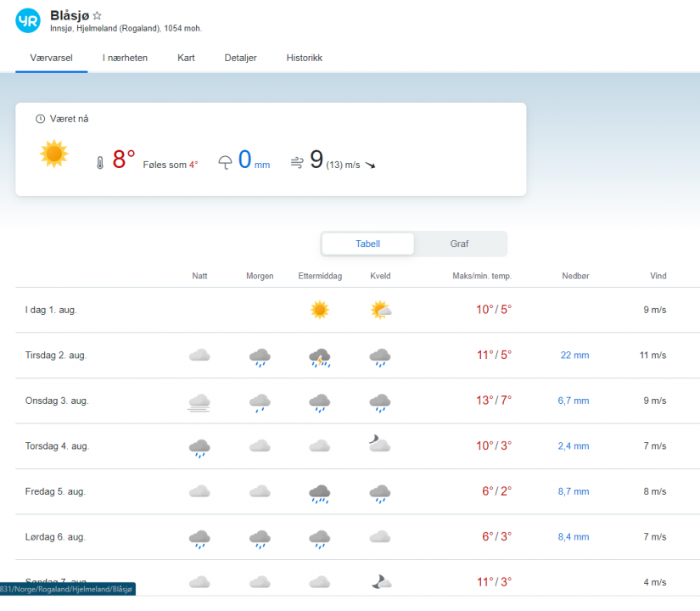Open the Kart tab
This screenshot has height=611, width=700.
[x=187, y=58]
